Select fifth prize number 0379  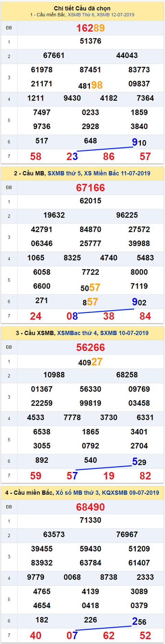tap(139, 605)
